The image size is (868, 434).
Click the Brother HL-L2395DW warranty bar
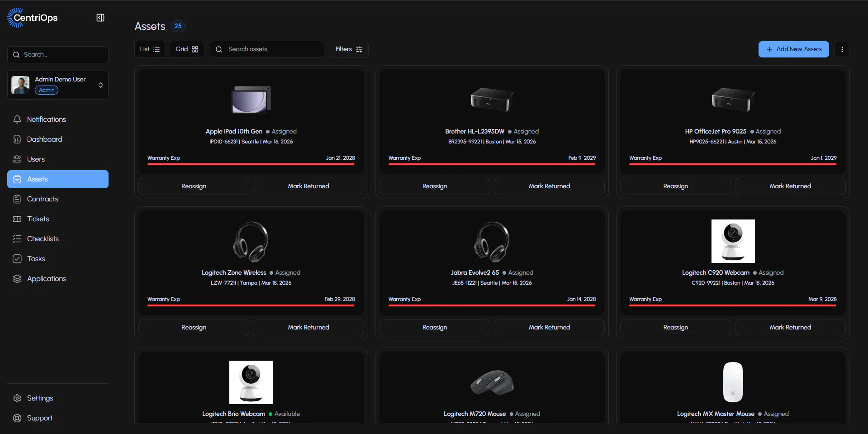point(492,164)
